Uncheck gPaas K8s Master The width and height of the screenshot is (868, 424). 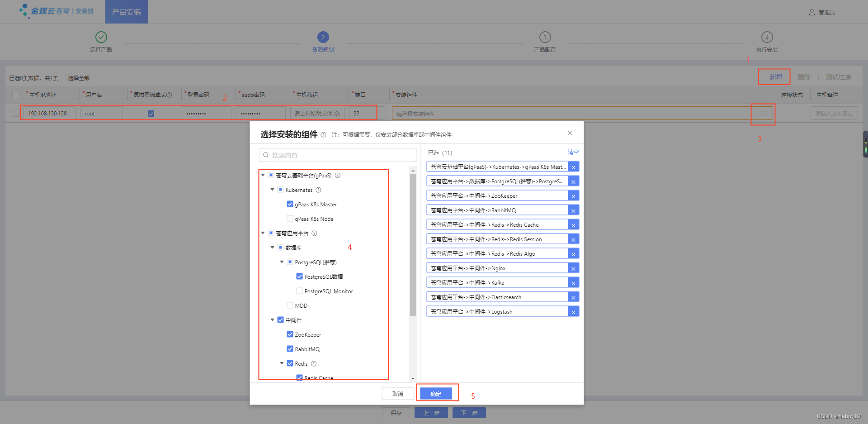(290, 204)
